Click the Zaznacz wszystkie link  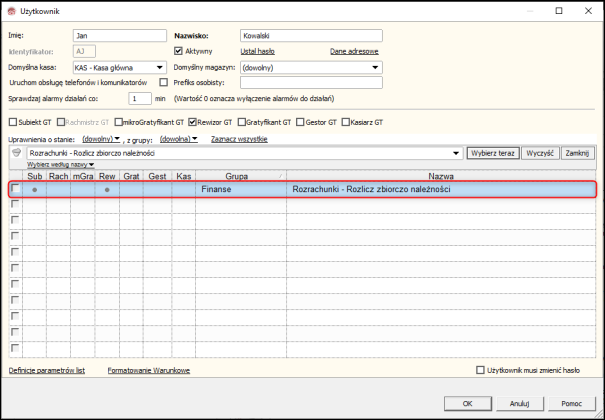pyautogui.click(x=239, y=139)
